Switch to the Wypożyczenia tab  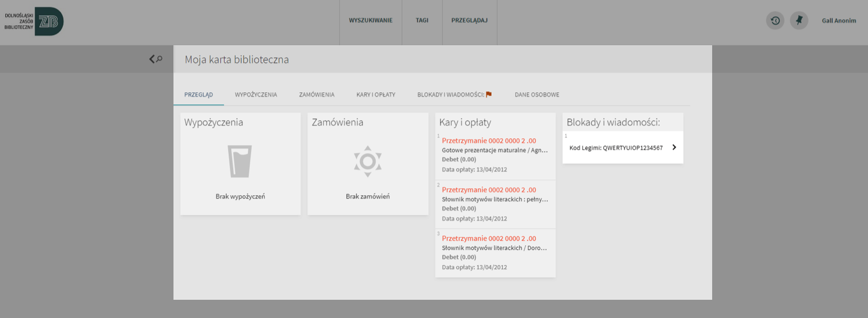[256, 95]
